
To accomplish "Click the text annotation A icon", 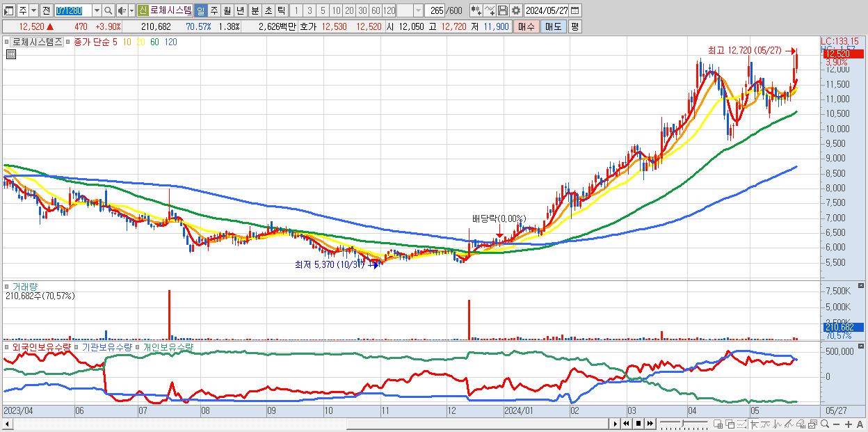I will pos(860,424).
